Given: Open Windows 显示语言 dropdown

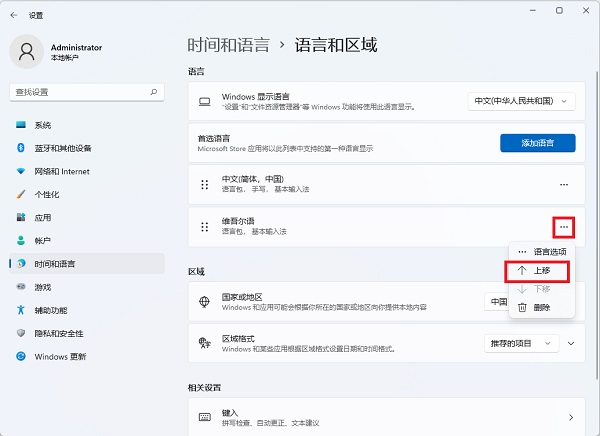Looking at the screenshot, I should (522, 101).
